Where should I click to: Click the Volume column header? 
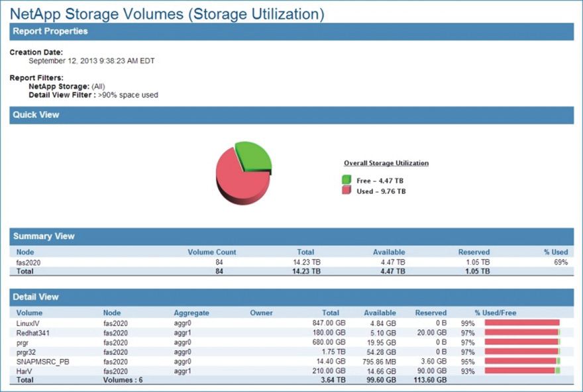click(x=29, y=313)
